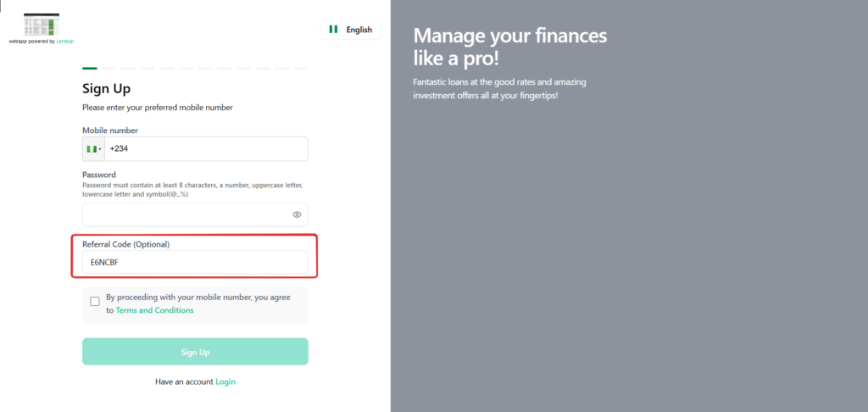
Task: Click the Mobile number label
Action: [109, 131]
